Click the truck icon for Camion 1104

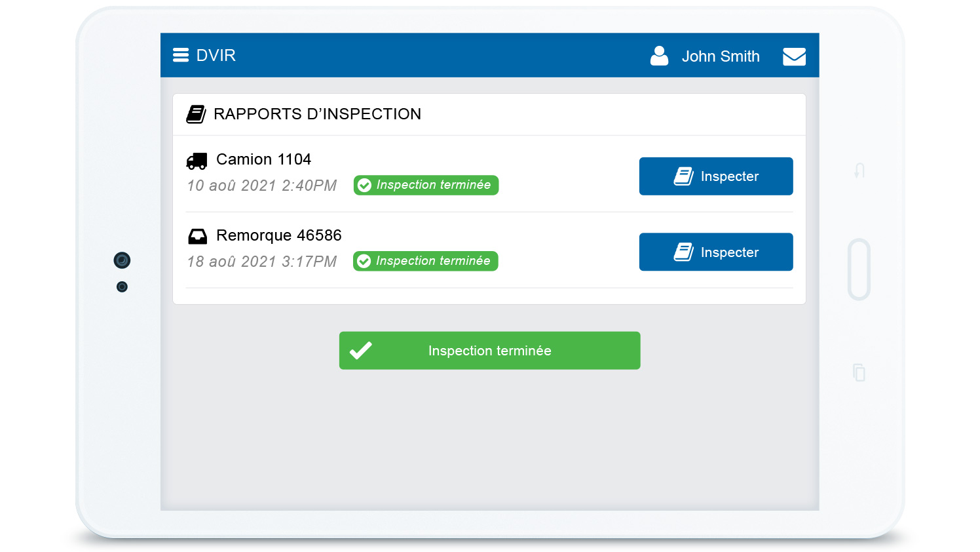[x=197, y=161]
